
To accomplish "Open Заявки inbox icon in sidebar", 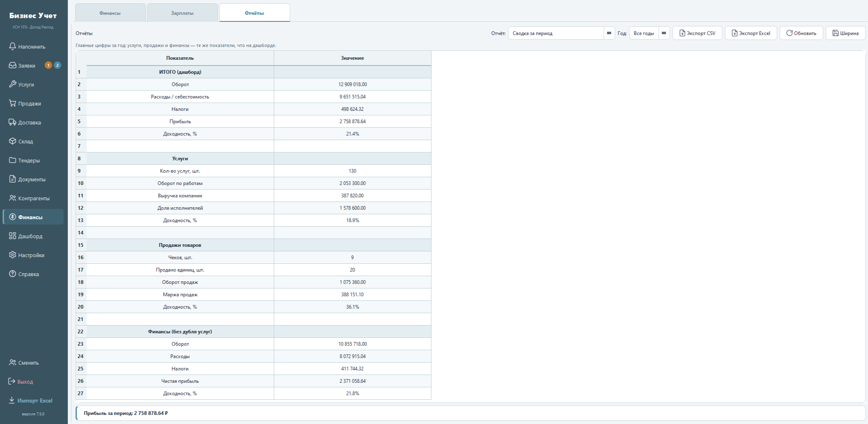I will tap(12, 65).
